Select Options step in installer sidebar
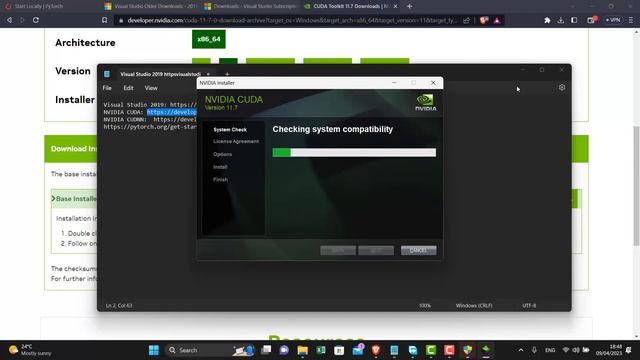640x360 pixels. (222, 154)
